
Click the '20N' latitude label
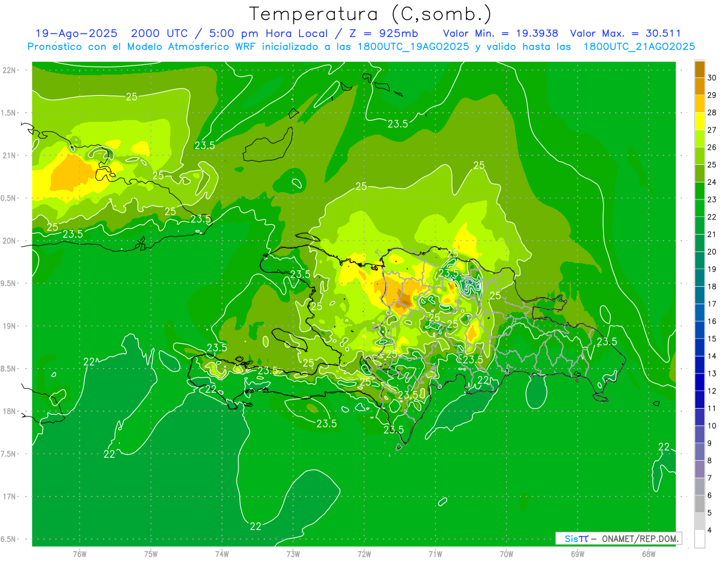[10, 241]
